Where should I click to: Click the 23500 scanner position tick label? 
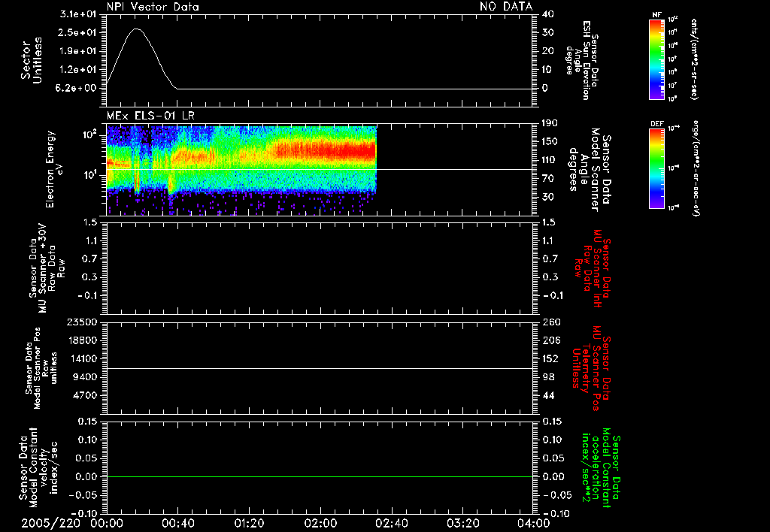[82, 322]
